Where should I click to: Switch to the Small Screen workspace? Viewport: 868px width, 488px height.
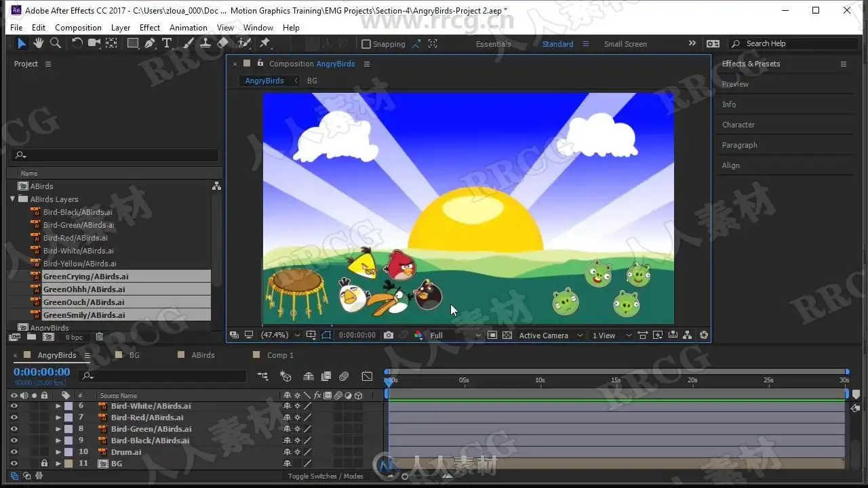pyautogui.click(x=625, y=44)
